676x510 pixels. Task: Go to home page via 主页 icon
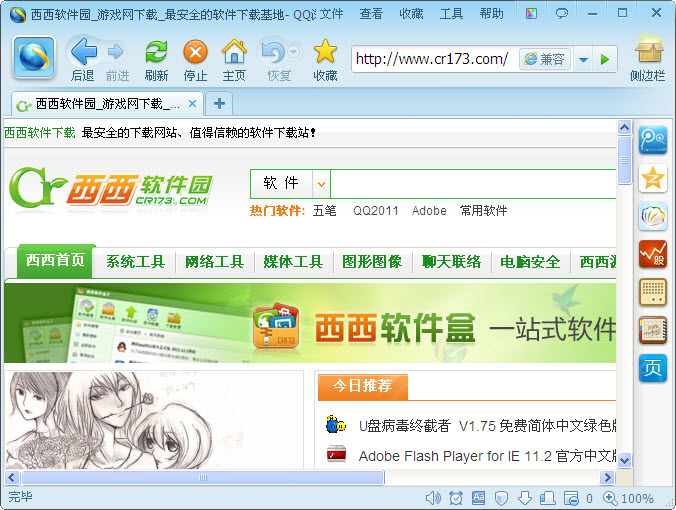tap(234, 52)
